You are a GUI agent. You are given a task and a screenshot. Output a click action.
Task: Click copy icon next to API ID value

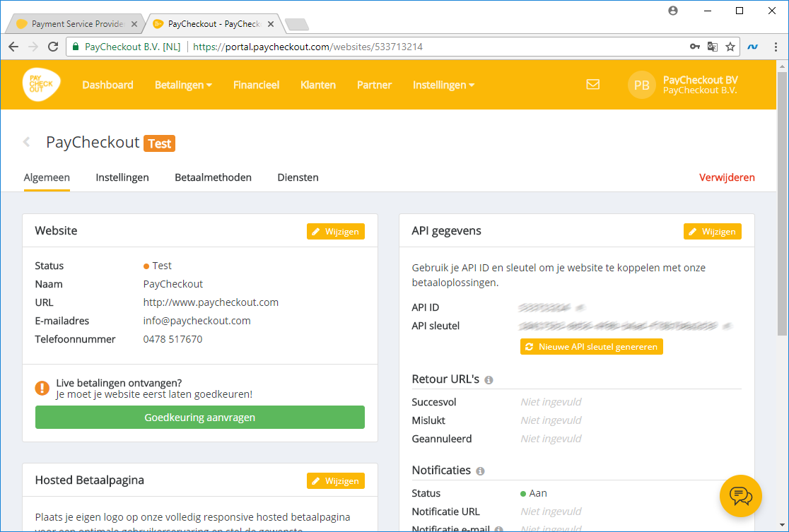[581, 308]
